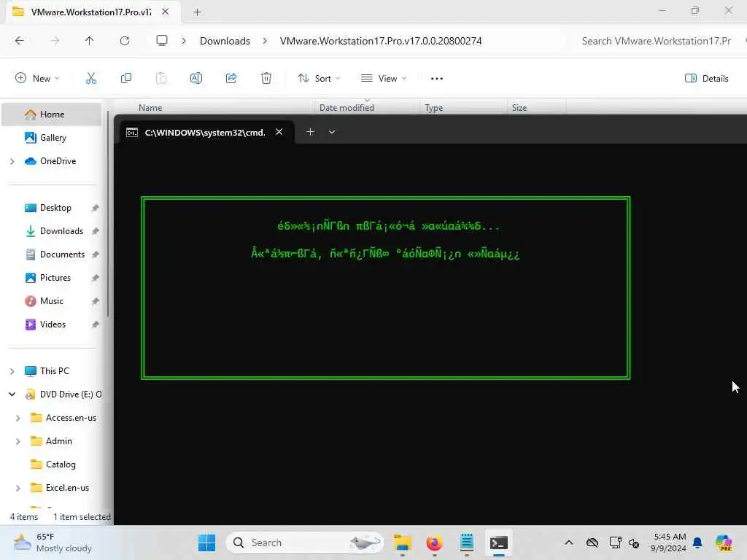The height and width of the screenshot is (560, 747).
Task: Sort by the Date modified column header
Action: 347,108
